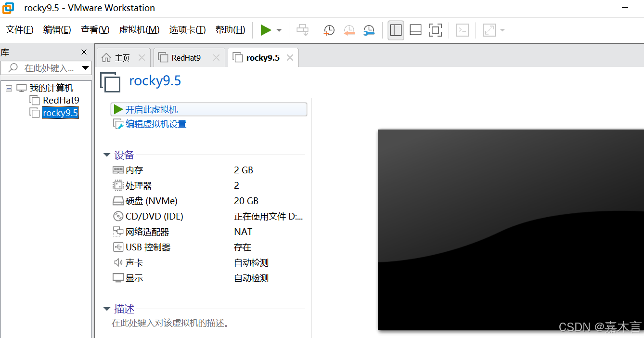
Task: Collapse the 我的计算机 tree node
Action: click(x=9, y=89)
